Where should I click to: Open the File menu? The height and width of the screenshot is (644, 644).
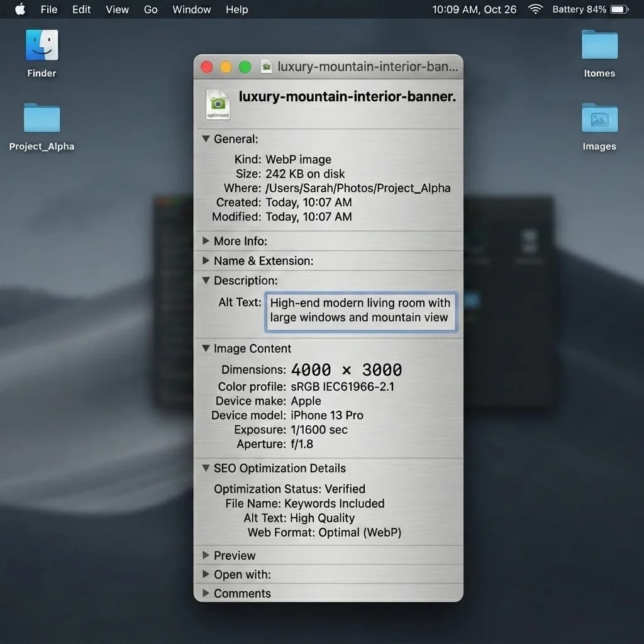coord(49,9)
